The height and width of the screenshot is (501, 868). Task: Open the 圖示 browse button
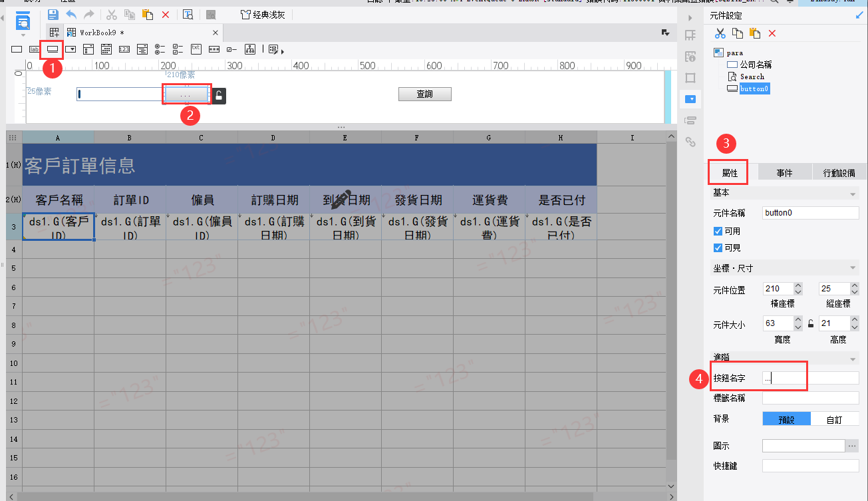[852, 446]
